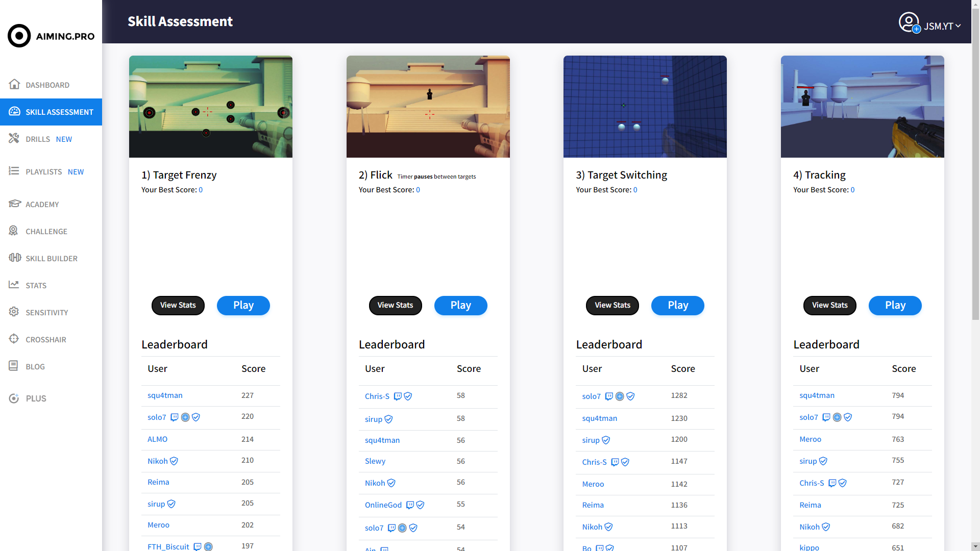Select the Blog sidebar menu item
This screenshot has height=551, width=980.
(35, 367)
